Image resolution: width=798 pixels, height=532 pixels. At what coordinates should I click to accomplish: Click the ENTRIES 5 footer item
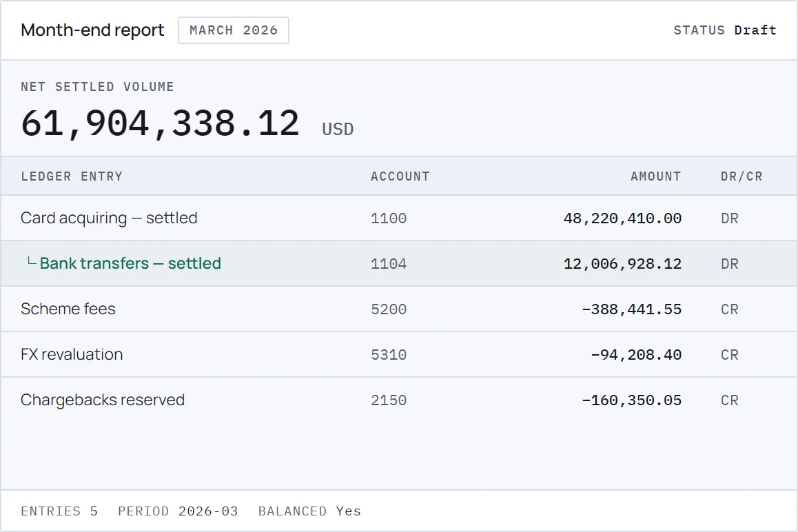(x=59, y=511)
